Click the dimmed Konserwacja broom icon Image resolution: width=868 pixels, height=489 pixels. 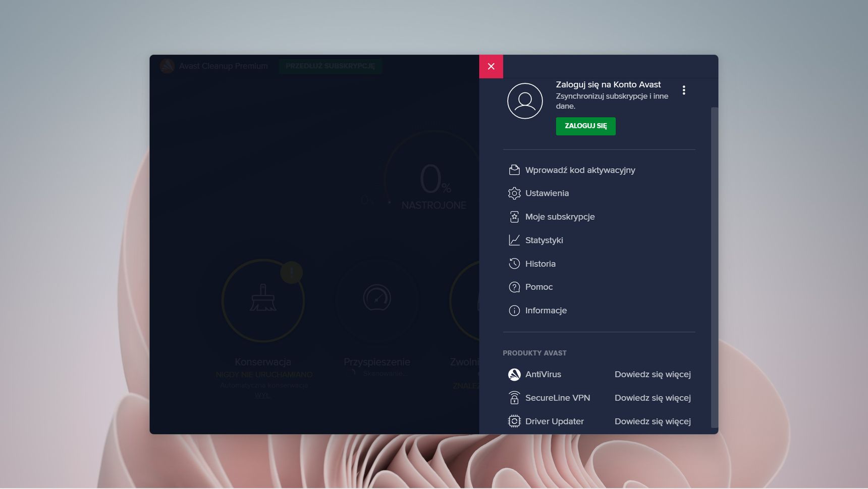click(x=263, y=298)
